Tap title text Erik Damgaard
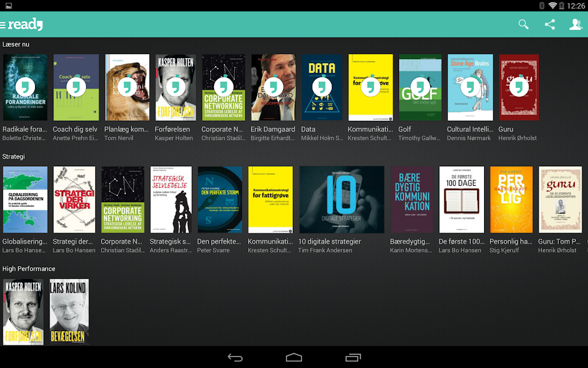Image resolution: width=588 pixels, height=368 pixels. tap(273, 129)
